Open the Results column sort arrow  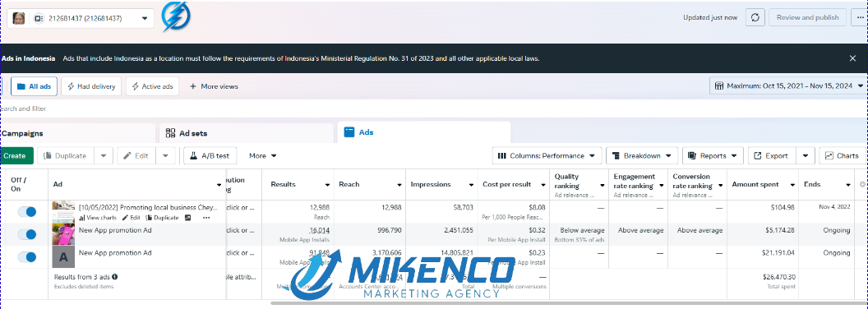(327, 184)
